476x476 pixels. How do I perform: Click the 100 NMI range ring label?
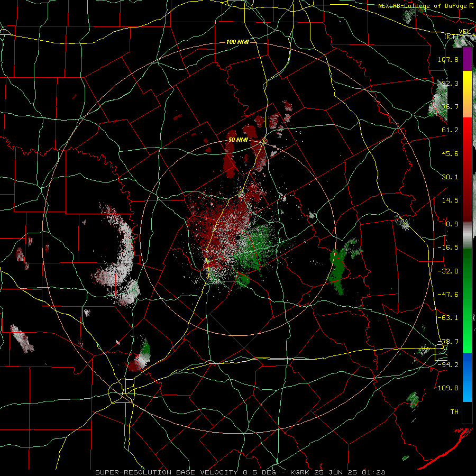point(237,42)
